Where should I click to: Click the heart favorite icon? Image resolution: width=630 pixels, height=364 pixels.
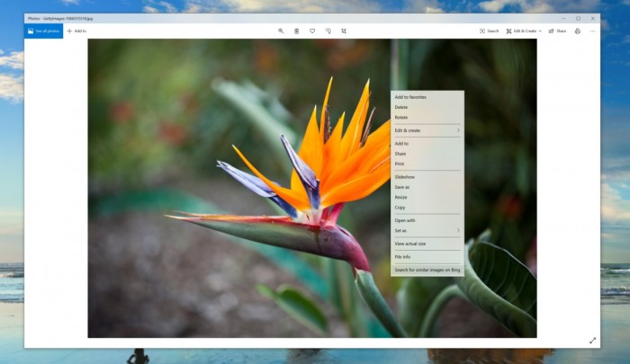coord(312,31)
